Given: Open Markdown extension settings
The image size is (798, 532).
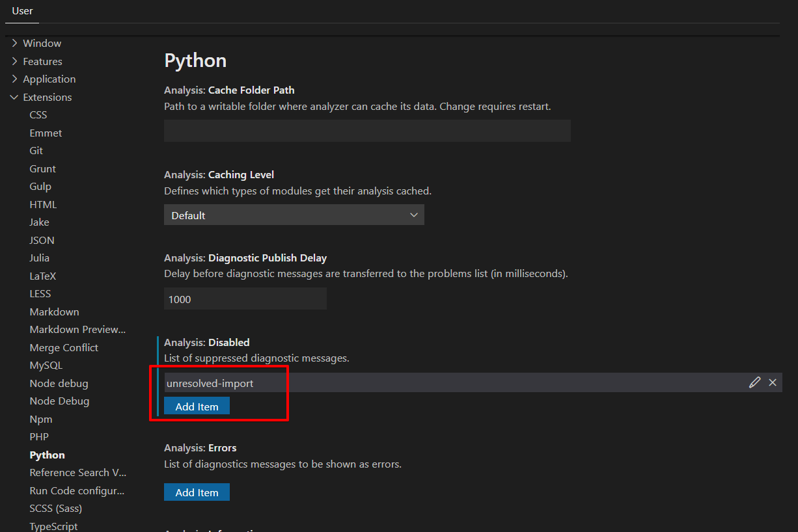Looking at the screenshot, I should pyautogui.click(x=54, y=312).
